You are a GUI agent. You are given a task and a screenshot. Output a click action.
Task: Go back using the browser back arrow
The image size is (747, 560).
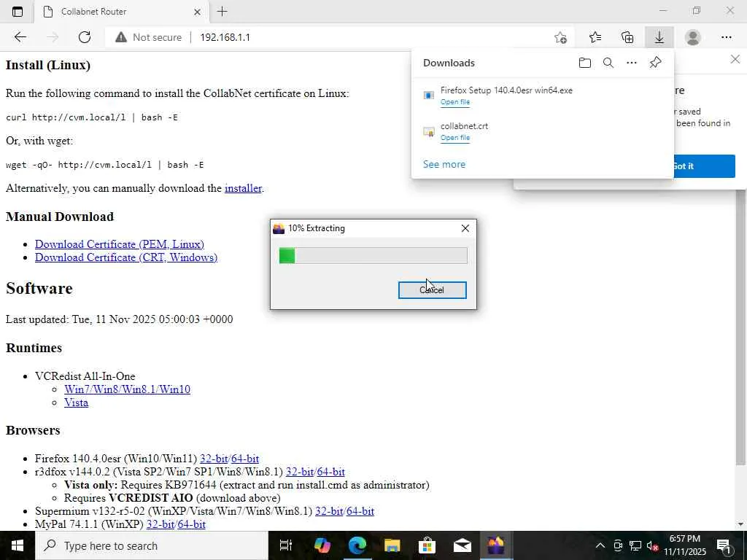tap(20, 37)
